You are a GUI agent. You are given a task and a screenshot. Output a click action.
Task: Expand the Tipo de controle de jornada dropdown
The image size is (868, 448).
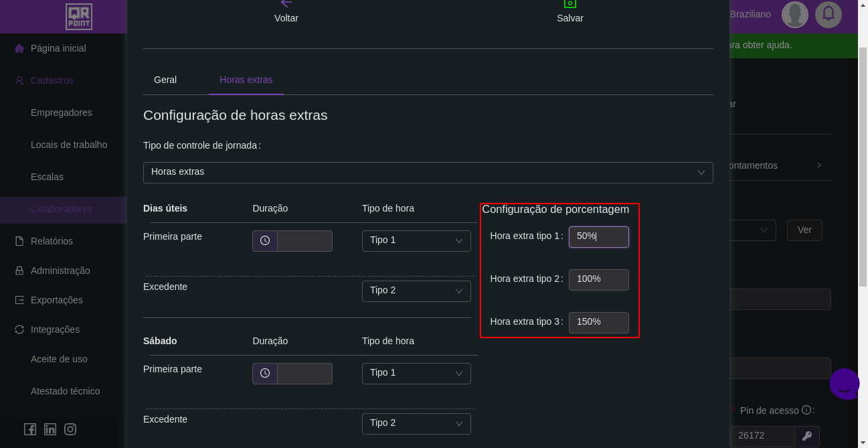(x=428, y=172)
